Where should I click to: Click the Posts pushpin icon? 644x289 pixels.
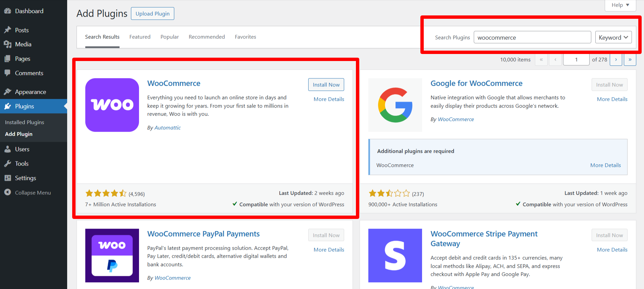tap(7, 30)
